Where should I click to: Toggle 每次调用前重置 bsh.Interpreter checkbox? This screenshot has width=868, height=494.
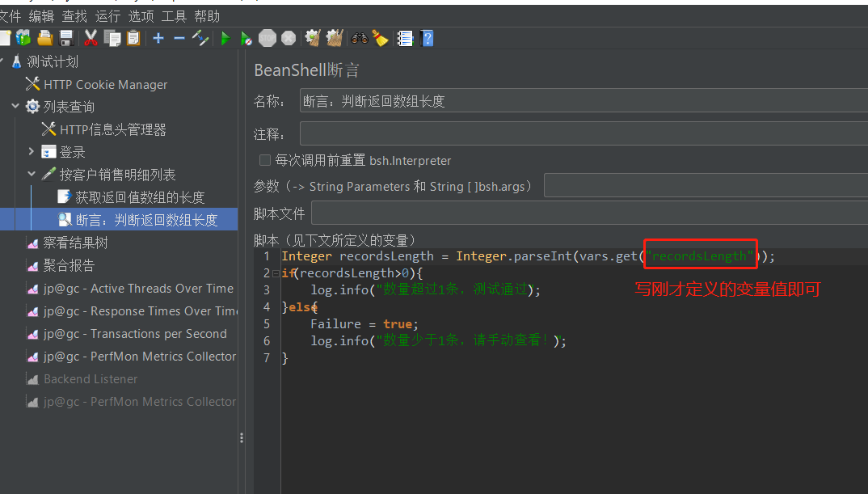point(265,160)
